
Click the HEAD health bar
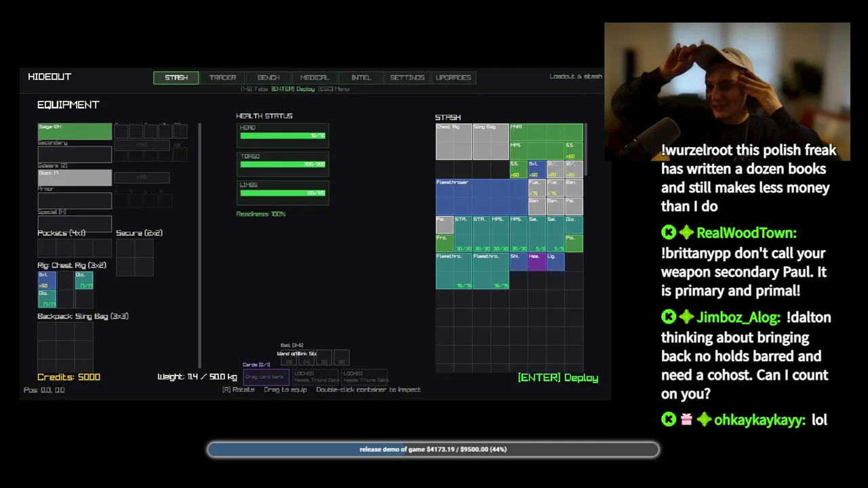coord(283,136)
